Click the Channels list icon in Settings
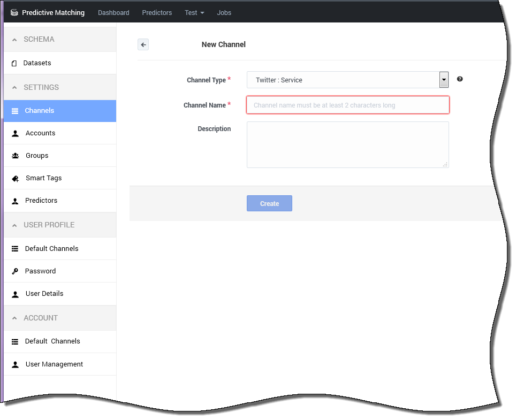 [x=15, y=111]
